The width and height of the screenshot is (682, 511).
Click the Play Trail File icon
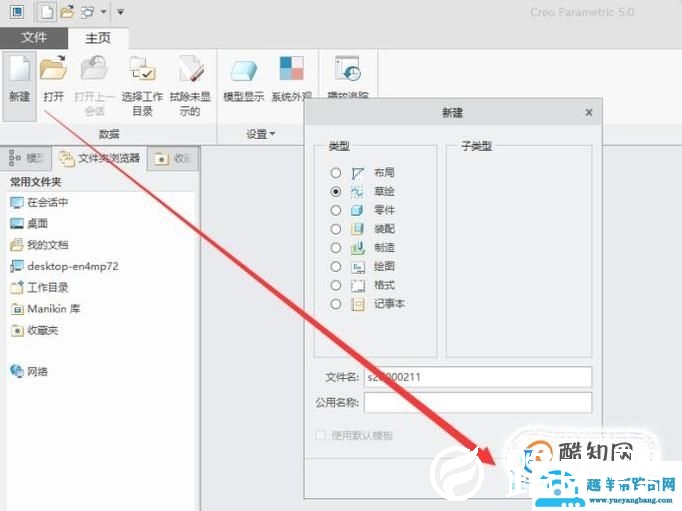tap(348, 68)
